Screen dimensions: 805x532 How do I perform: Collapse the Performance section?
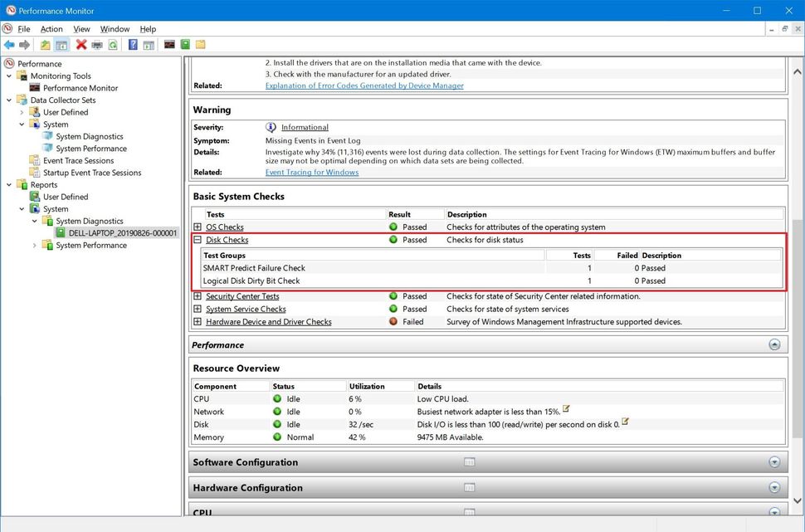pyautogui.click(x=773, y=344)
